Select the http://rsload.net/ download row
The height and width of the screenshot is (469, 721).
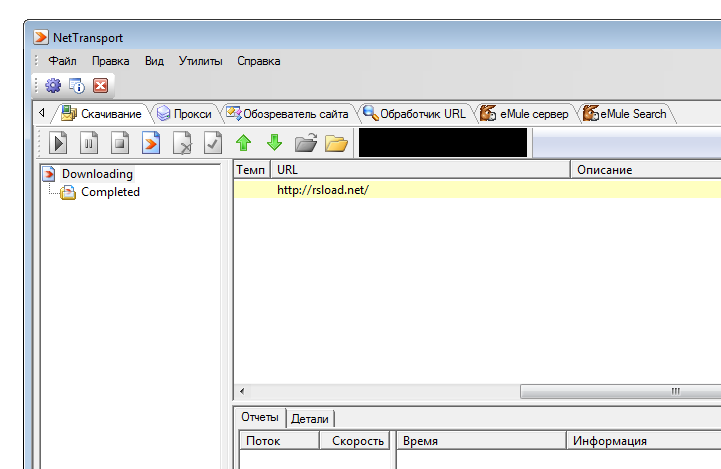pyautogui.click(x=477, y=190)
